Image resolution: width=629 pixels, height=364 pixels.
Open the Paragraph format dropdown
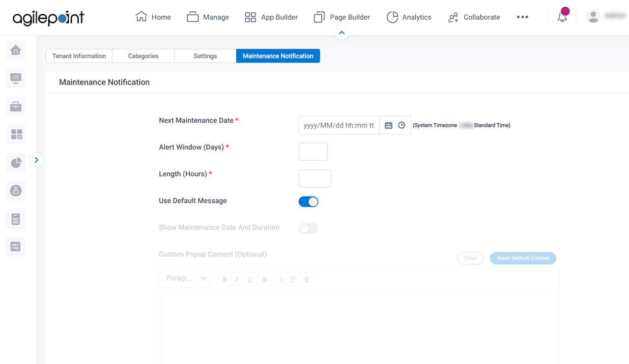coord(186,278)
